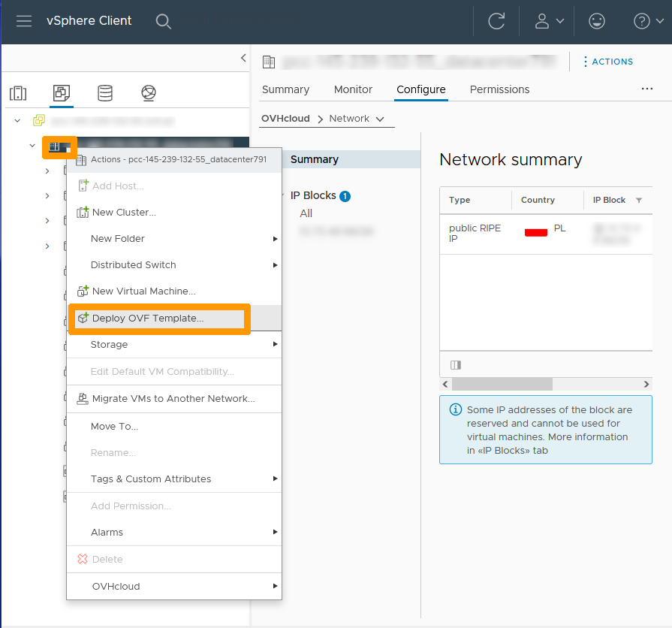Expand Tags & Custom Attributes submenu
The height and width of the screenshot is (628, 672).
[174, 479]
